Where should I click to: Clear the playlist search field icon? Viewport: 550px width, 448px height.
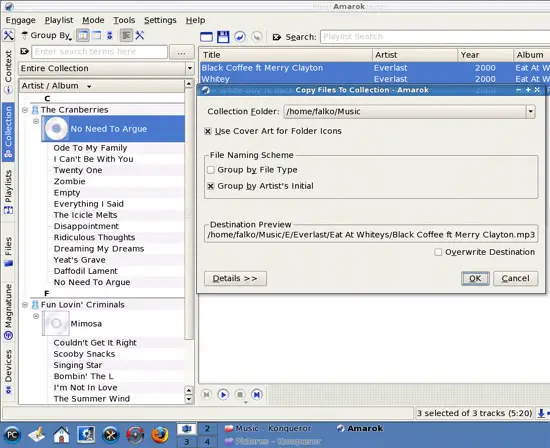coord(277,37)
